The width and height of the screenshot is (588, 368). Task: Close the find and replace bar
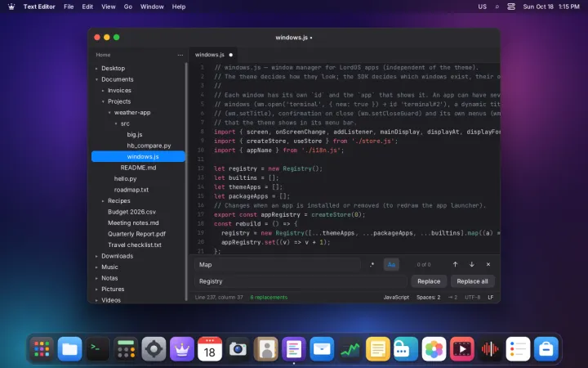tap(488, 264)
